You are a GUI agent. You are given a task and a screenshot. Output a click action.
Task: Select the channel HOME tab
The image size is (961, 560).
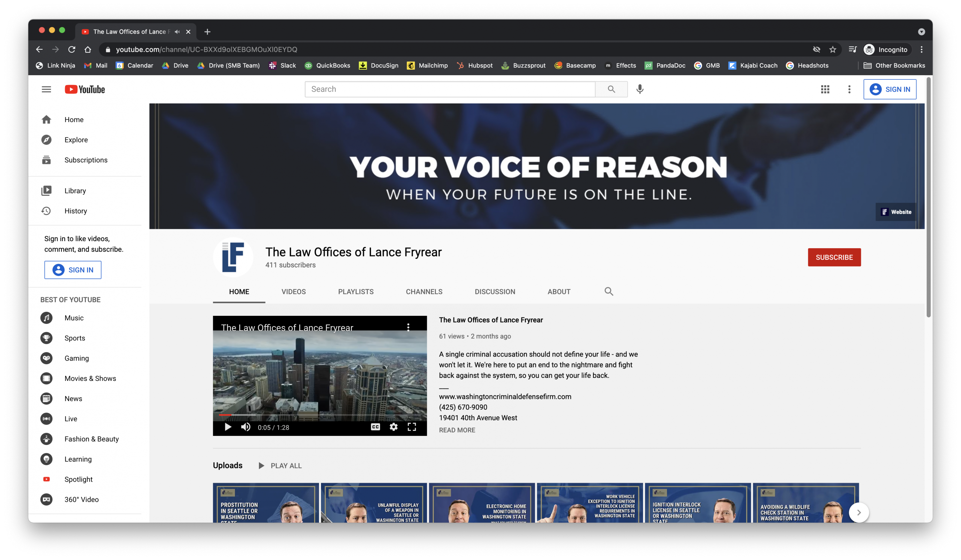tap(239, 292)
